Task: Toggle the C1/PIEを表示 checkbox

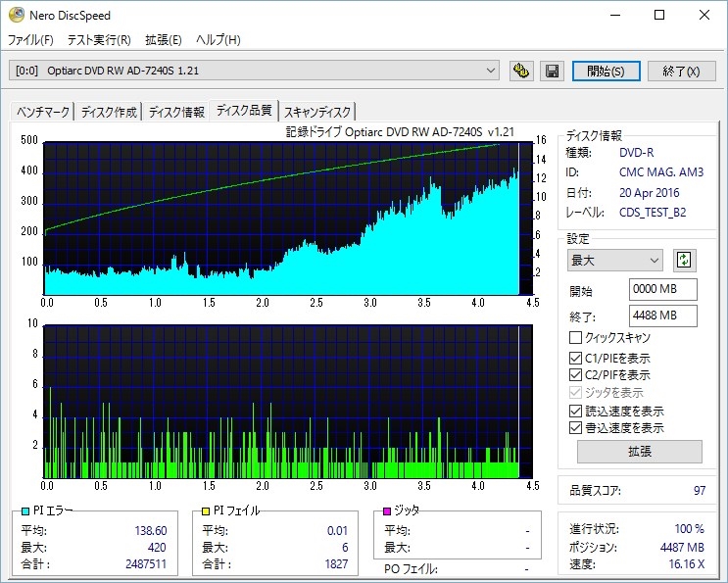Action: coord(575,358)
